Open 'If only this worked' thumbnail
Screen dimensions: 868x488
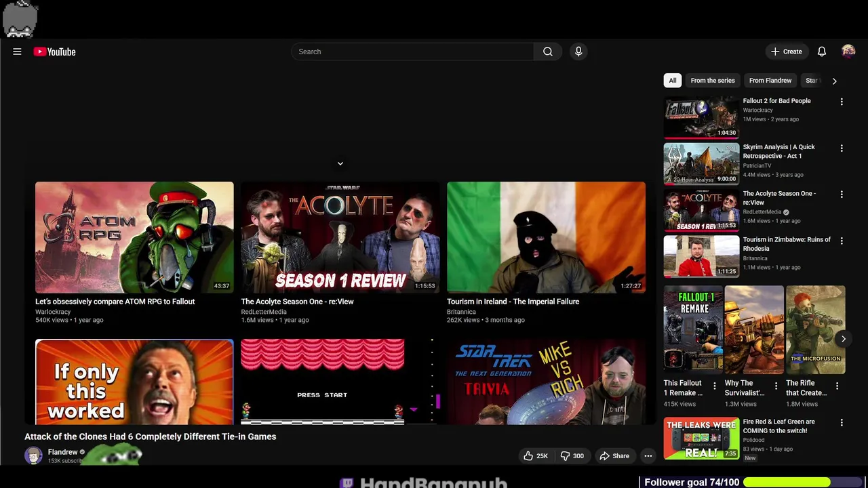coord(134,382)
